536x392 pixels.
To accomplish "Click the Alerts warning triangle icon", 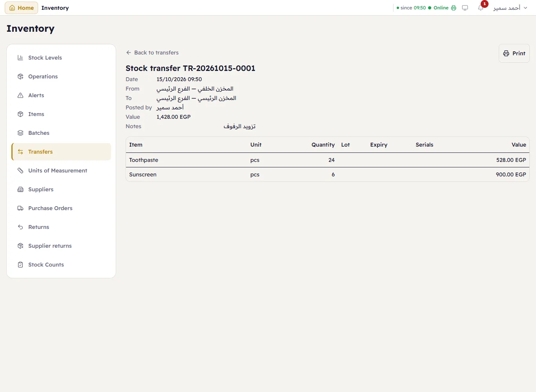I will 20,95.
